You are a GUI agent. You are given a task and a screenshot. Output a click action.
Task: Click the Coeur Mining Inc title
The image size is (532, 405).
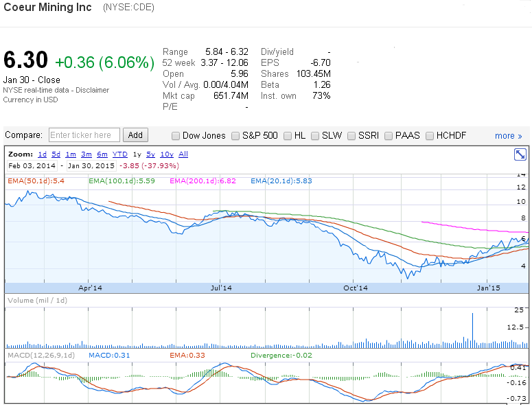[x=47, y=7]
